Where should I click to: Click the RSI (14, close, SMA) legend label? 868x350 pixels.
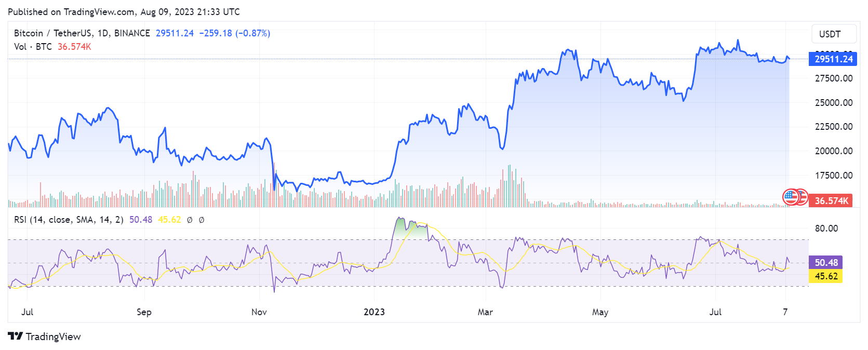tap(69, 220)
